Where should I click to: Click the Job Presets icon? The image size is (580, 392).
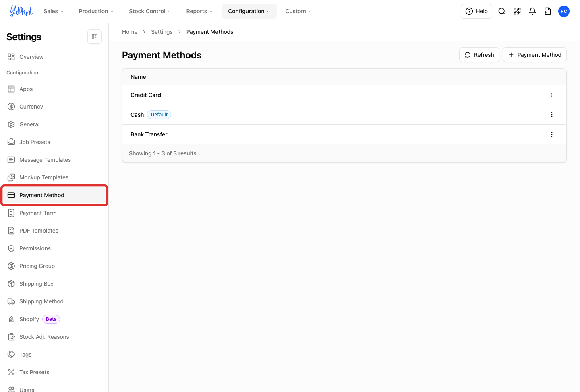click(11, 142)
